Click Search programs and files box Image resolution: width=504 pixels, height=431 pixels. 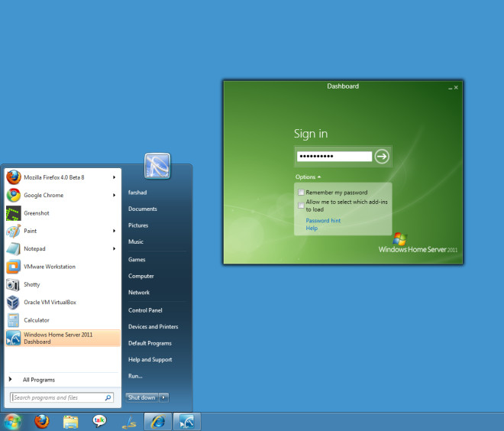(61, 397)
